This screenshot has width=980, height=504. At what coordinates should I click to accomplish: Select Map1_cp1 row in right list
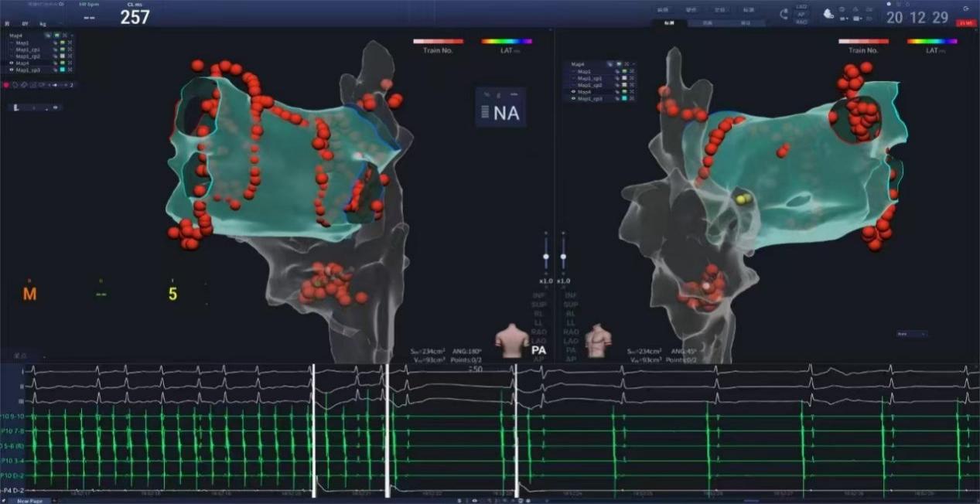tap(603, 78)
